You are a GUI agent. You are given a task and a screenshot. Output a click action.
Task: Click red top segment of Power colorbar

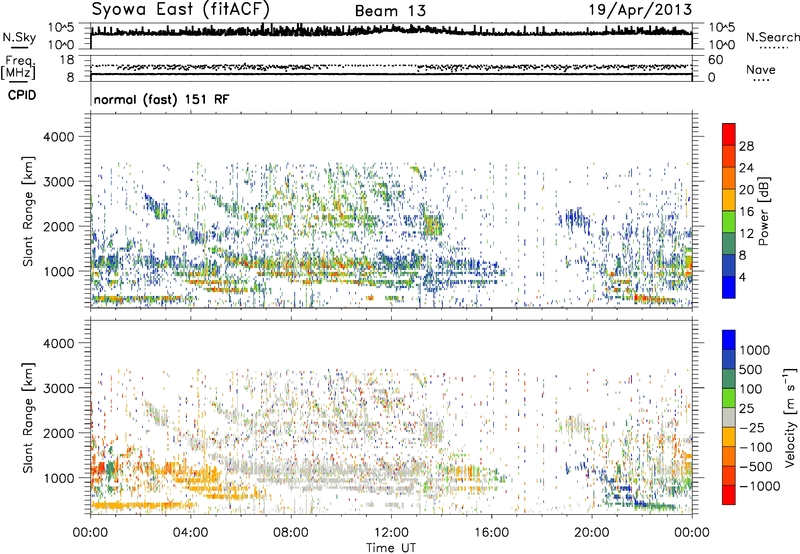tap(729, 134)
